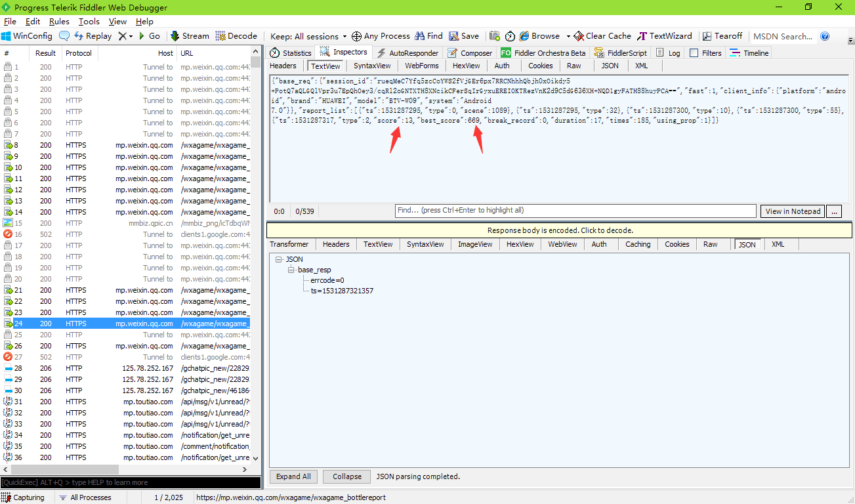The width and height of the screenshot is (855, 504).
Task: Open the Keep: All sessions dropdown
Action: (308, 36)
